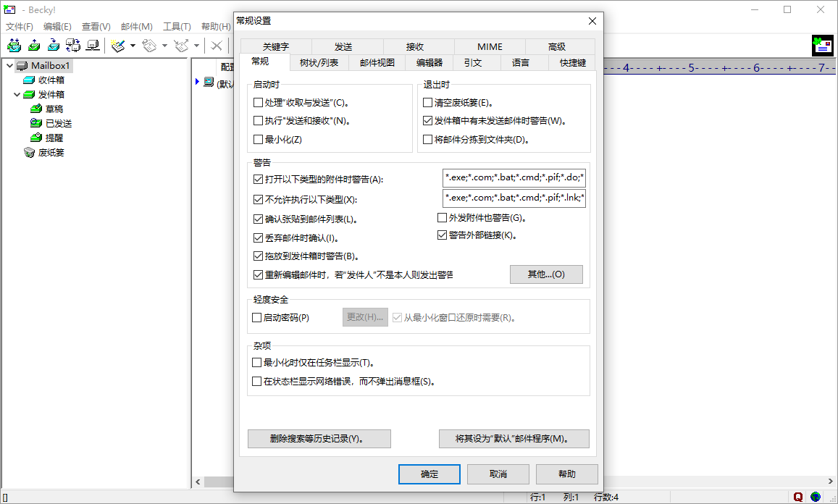This screenshot has height=504, width=838.
Task: Collapse the Mailbox1 tree node
Action: [9, 66]
